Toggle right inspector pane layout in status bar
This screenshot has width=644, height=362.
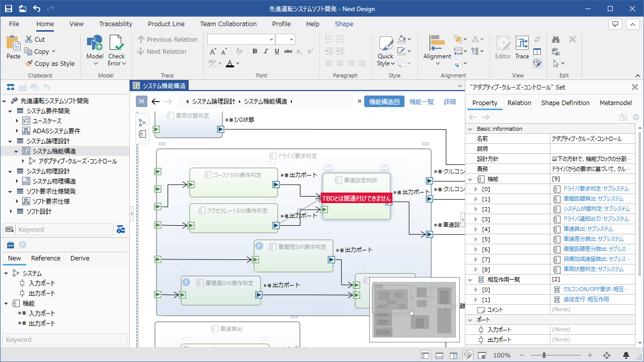point(453,355)
